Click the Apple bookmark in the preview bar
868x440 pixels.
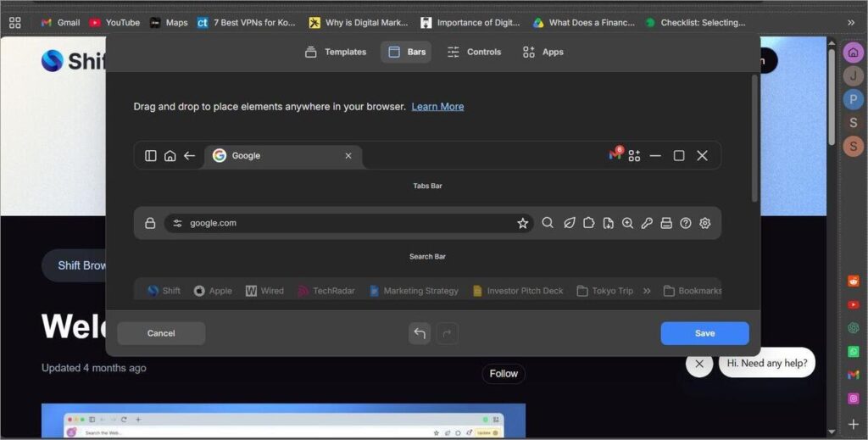pos(213,291)
